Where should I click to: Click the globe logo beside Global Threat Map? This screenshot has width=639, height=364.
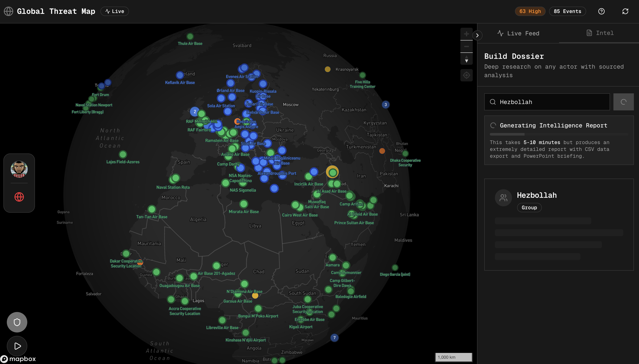(9, 11)
